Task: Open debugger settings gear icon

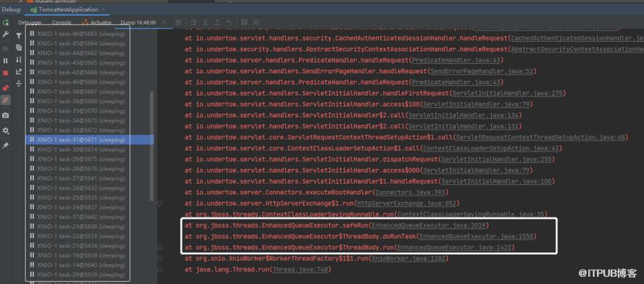Action: (x=5, y=130)
